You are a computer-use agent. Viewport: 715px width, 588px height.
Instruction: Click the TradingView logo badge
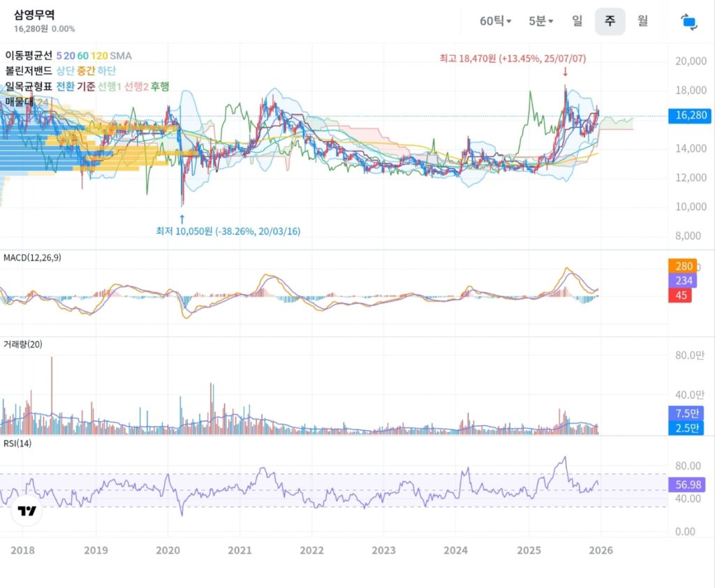pyautogui.click(x=27, y=511)
